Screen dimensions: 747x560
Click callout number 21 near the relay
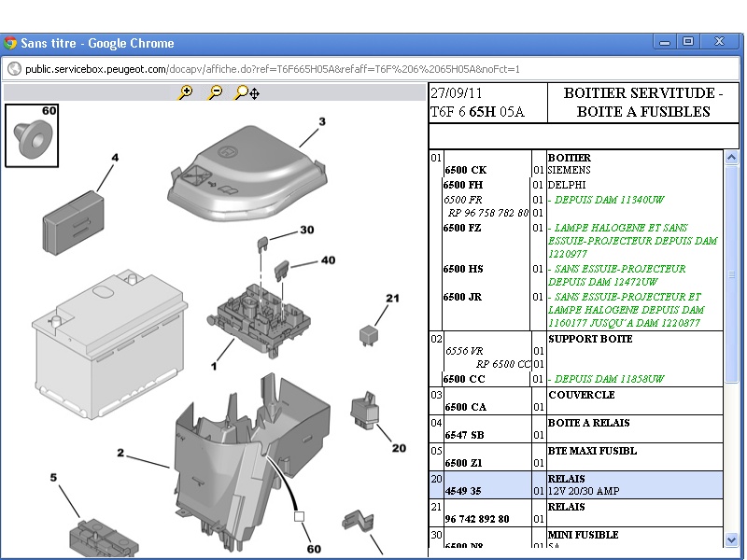pyautogui.click(x=392, y=298)
